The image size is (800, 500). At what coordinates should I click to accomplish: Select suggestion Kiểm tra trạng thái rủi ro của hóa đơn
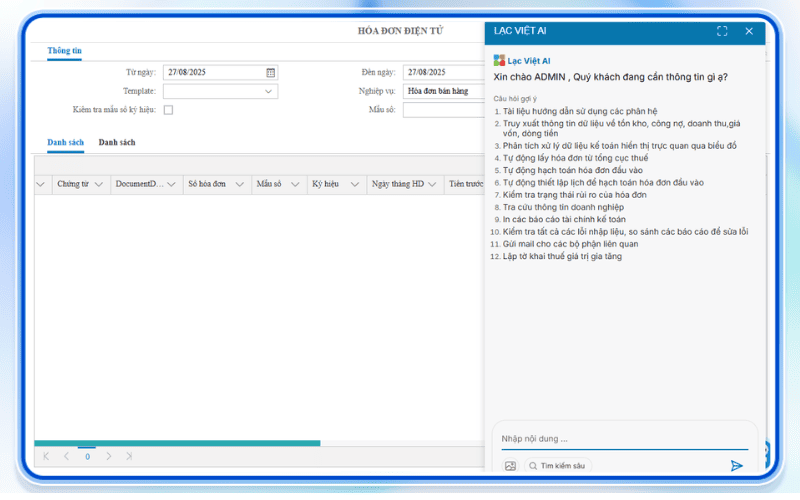coord(574,195)
